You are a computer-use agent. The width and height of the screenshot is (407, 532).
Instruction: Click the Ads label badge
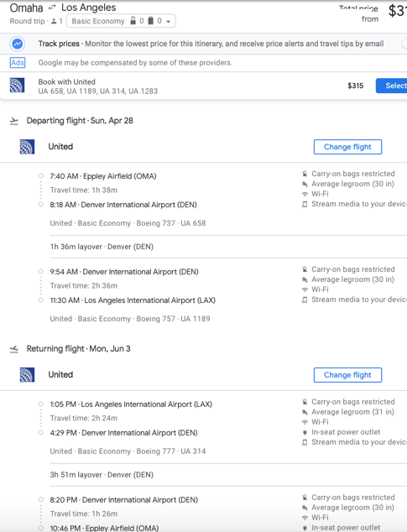pyautogui.click(x=18, y=63)
